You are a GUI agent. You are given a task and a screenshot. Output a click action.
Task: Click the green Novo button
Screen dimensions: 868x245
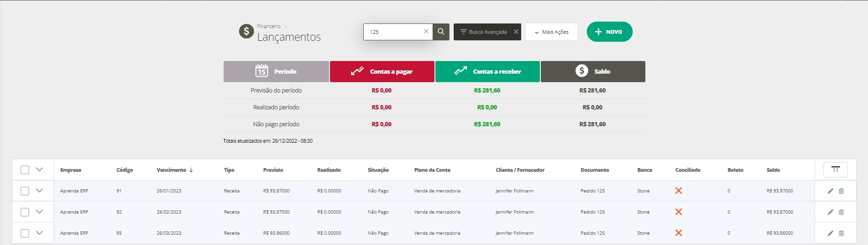point(609,32)
